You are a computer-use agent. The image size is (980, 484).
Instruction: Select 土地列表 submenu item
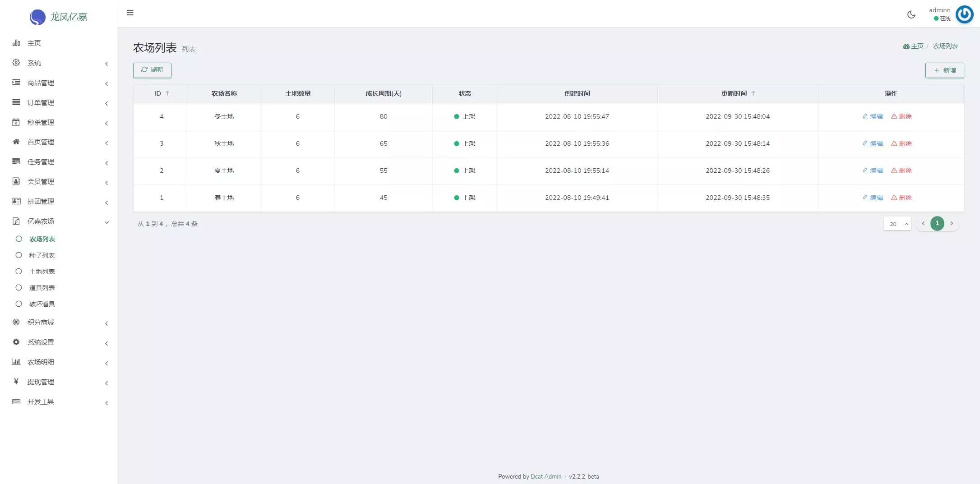tap(42, 272)
